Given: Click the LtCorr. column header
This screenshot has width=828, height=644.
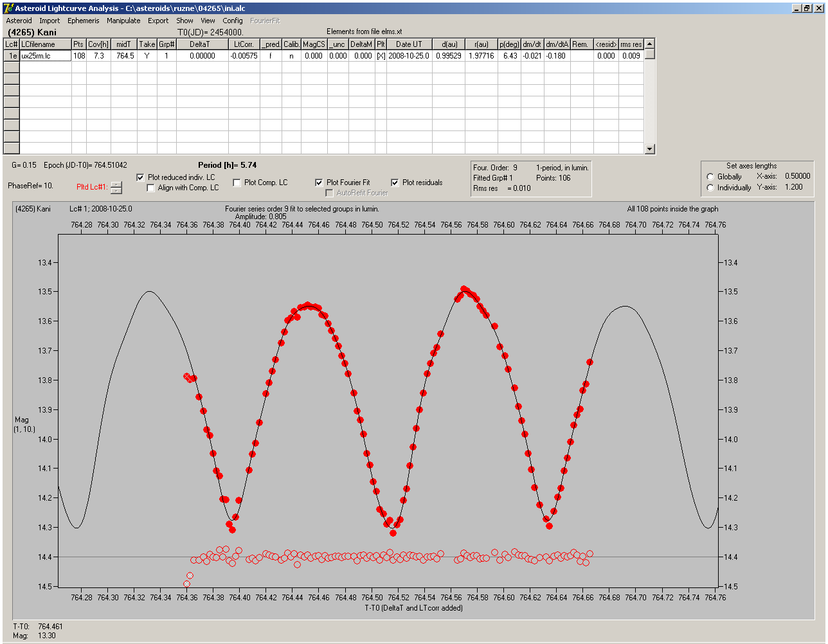Looking at the screenshot, I should [244, 44].
